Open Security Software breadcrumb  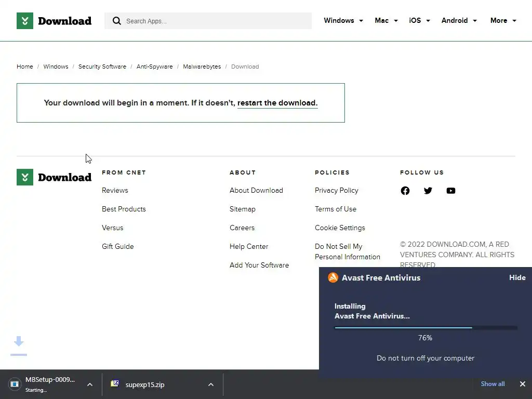102,66
